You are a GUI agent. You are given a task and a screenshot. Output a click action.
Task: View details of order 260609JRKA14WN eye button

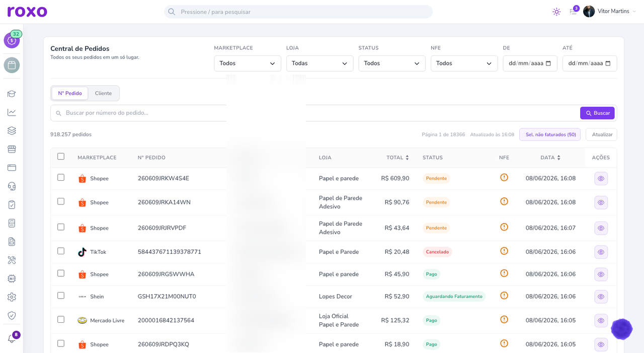(601, 202)
